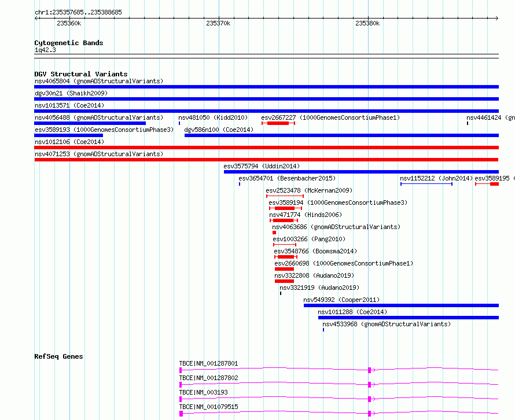Click the blue bar of esv3575794
Viewport: 515px width, 420px height.
pos(361,172)
